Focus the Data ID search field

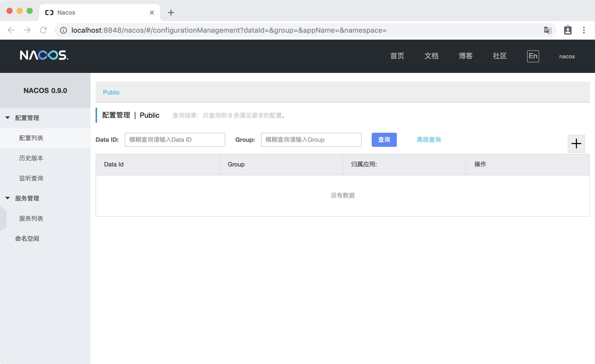pyautogui.click(x=175, y=140)
